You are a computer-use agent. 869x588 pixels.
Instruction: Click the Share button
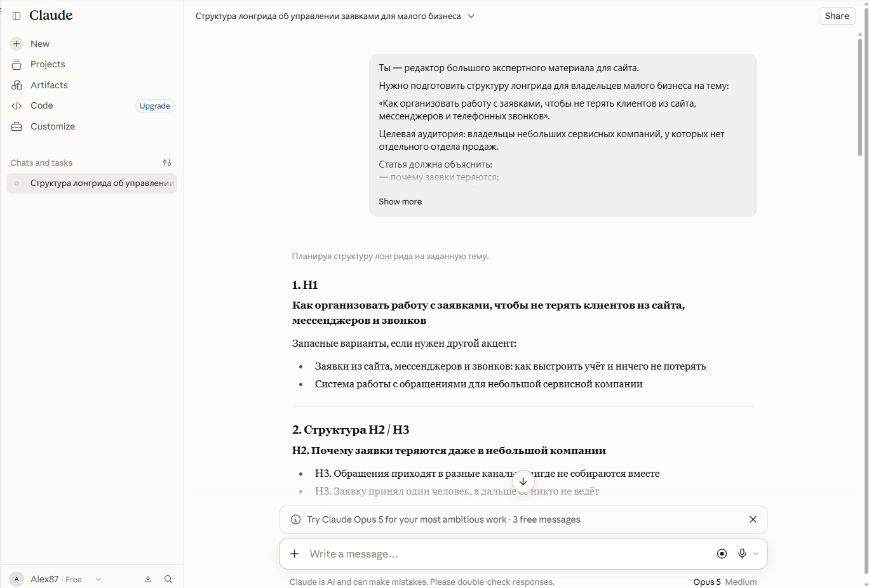point(837,16)
